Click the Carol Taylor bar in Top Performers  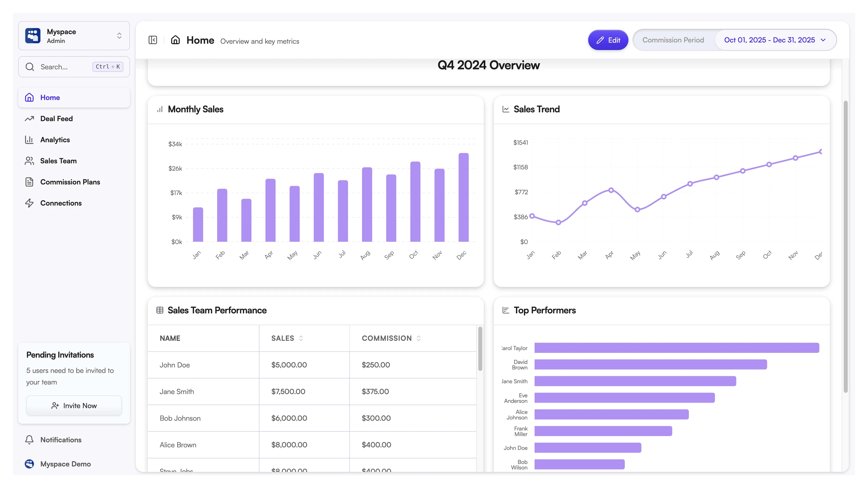tap(676, 348)
